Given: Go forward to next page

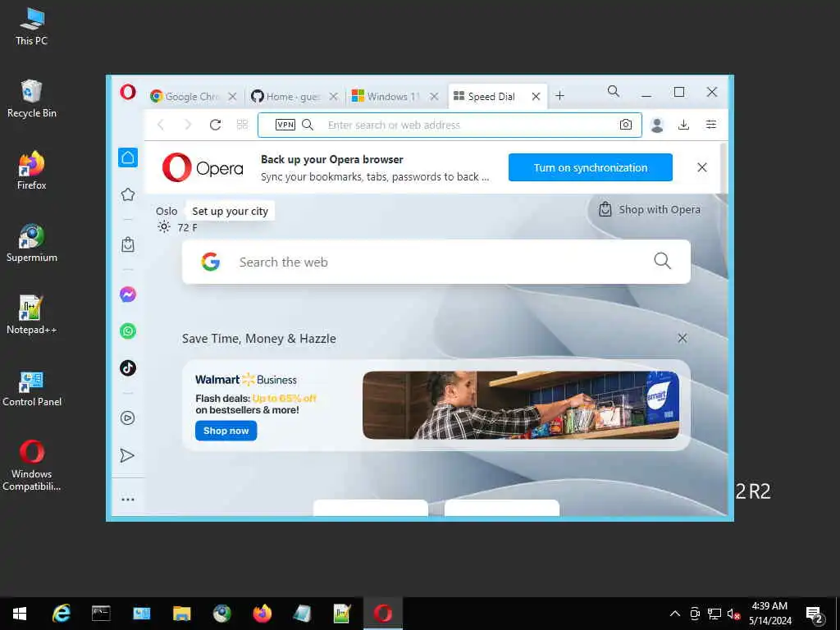Looking at the screenshot, I should click(188, 125).
